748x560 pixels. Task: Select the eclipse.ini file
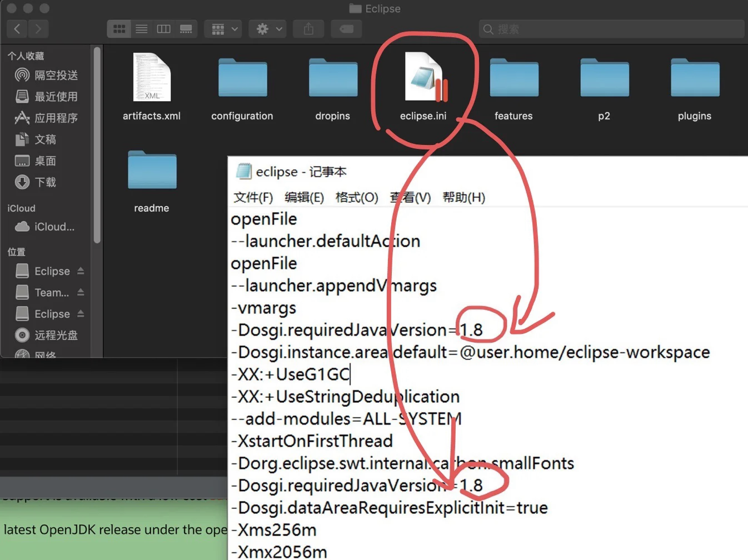click(423, 86)
